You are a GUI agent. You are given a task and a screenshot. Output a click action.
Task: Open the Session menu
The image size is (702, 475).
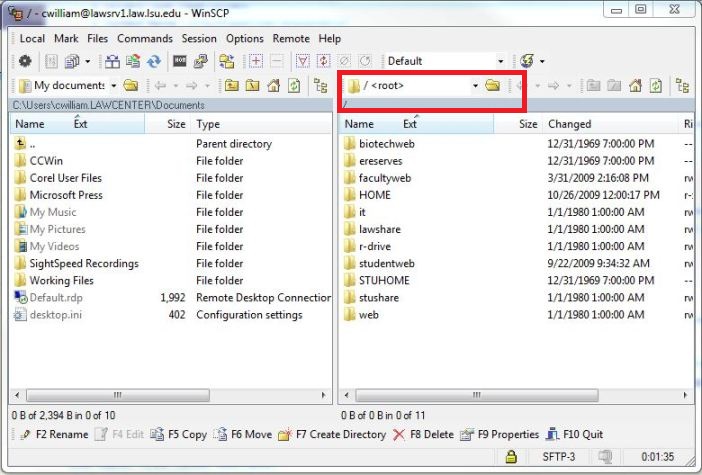pos(199,39)
